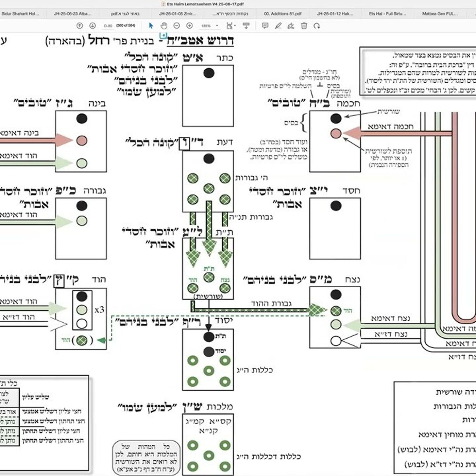Open the sign document tool
The height and width of the screenshot is (476, 476).
pos(291,26)
